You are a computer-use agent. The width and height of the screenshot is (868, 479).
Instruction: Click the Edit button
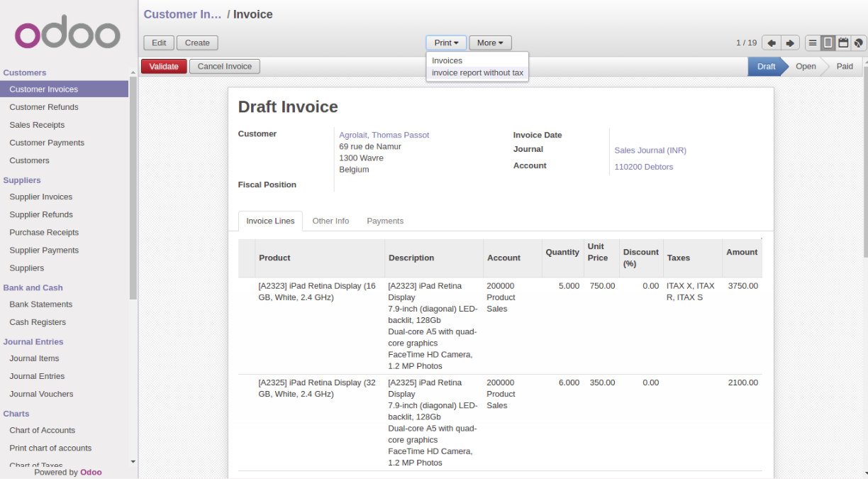pos(159,43)
